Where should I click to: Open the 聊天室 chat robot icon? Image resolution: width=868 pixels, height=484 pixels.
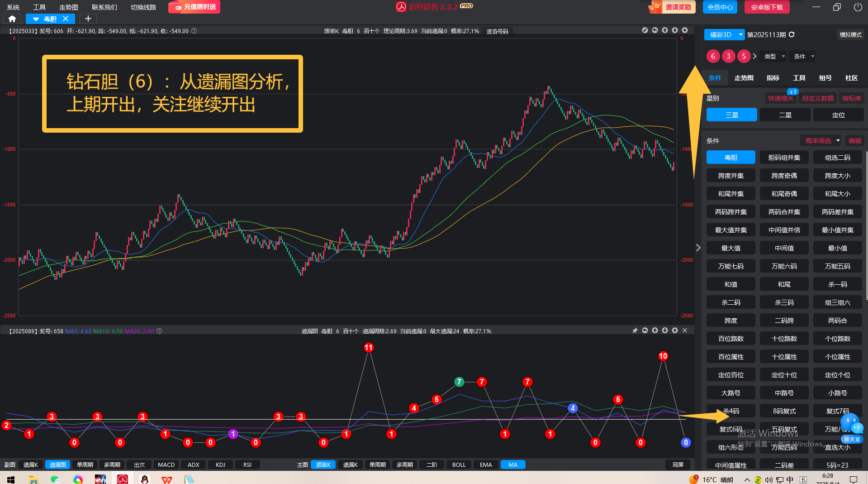853,428
